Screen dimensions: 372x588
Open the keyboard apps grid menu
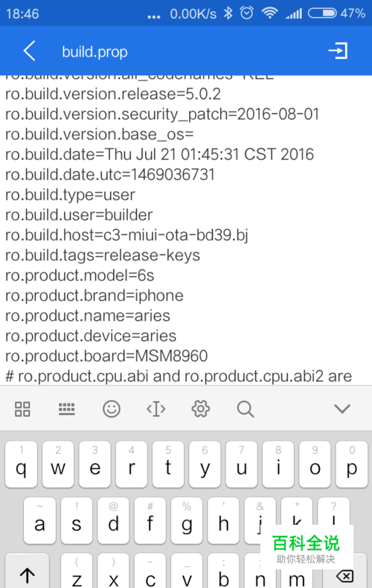pos(22,409)
